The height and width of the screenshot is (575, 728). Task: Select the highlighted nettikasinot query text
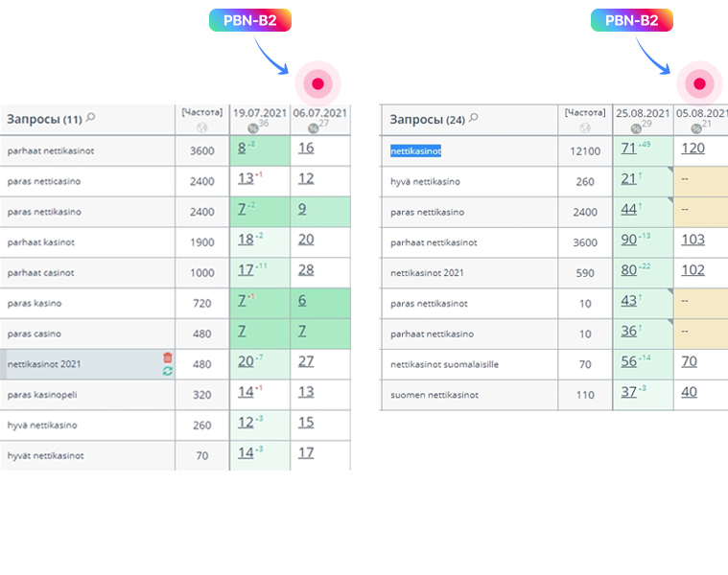coord(415,150)
